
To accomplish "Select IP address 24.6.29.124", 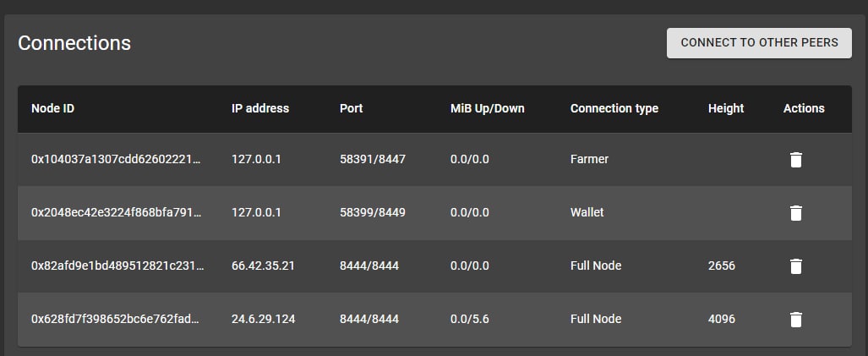I will 263,319.
